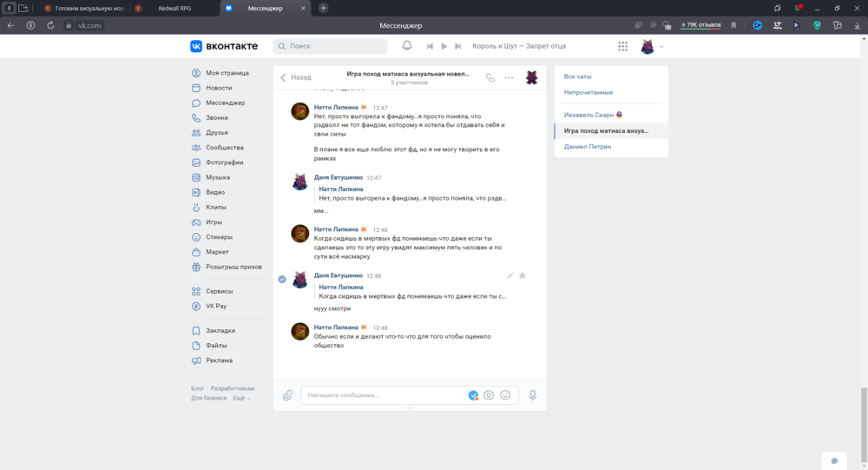The height and width of the screenshot is (470, 868).
Task: Open floating chat bubble bottom corner
Action: coord(834,460)
